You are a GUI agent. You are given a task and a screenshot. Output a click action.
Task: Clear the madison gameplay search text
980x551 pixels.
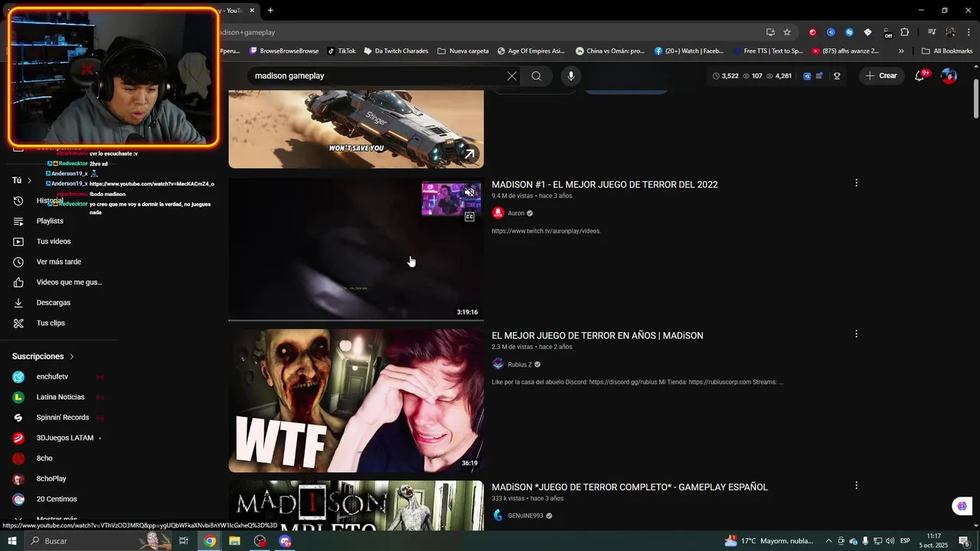pos(511,76)
